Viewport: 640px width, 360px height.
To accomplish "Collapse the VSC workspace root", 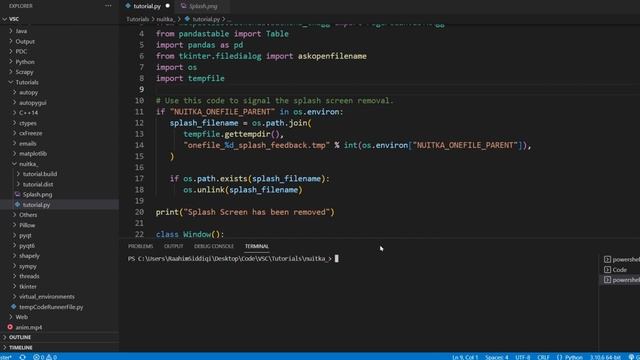I will (14, 19).
